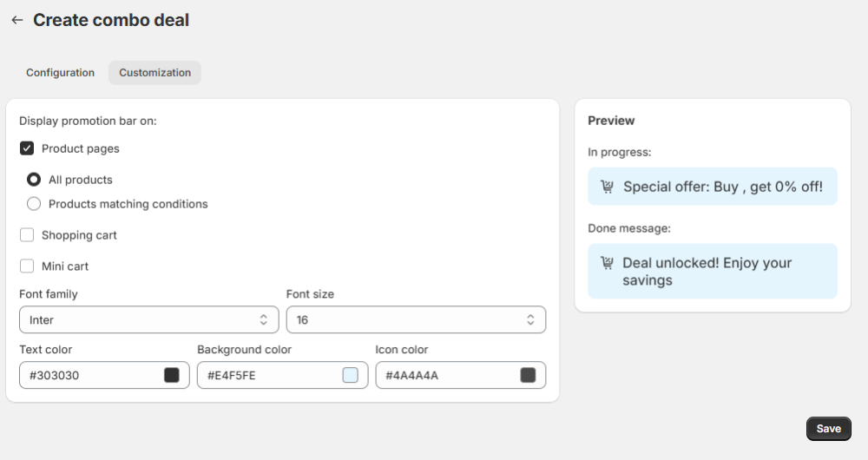Click the Font family selector arrows icon

click(263, 320)
